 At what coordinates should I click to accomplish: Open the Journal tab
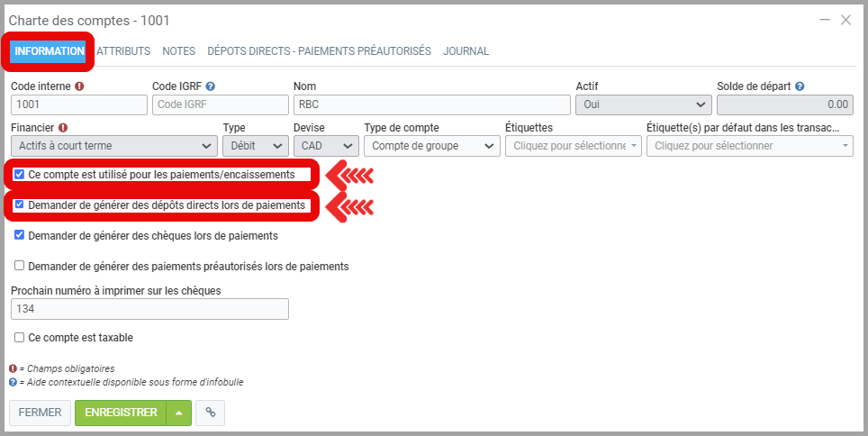tap(466, 51)
